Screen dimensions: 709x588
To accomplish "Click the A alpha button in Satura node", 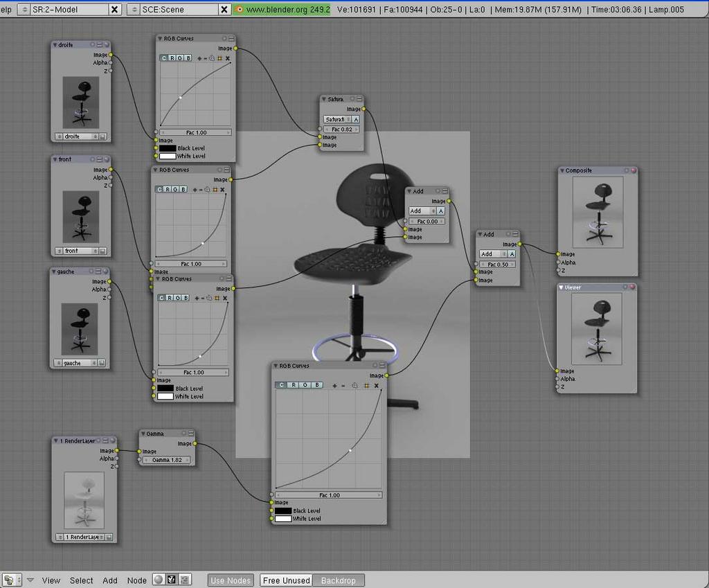I will [356, 119].
